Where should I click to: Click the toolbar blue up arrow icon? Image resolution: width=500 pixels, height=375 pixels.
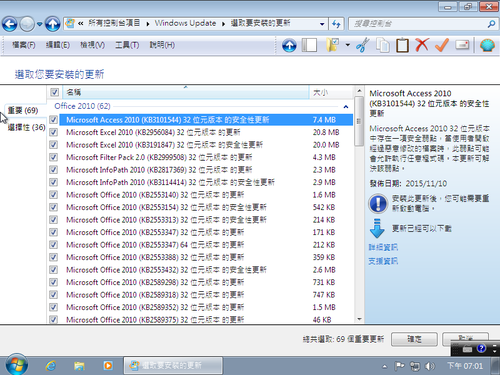pos(289,45)
